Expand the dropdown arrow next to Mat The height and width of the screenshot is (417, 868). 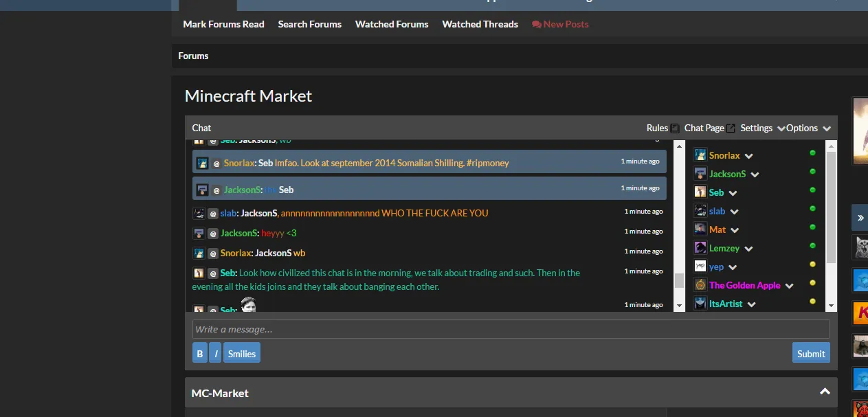point(735,231)
